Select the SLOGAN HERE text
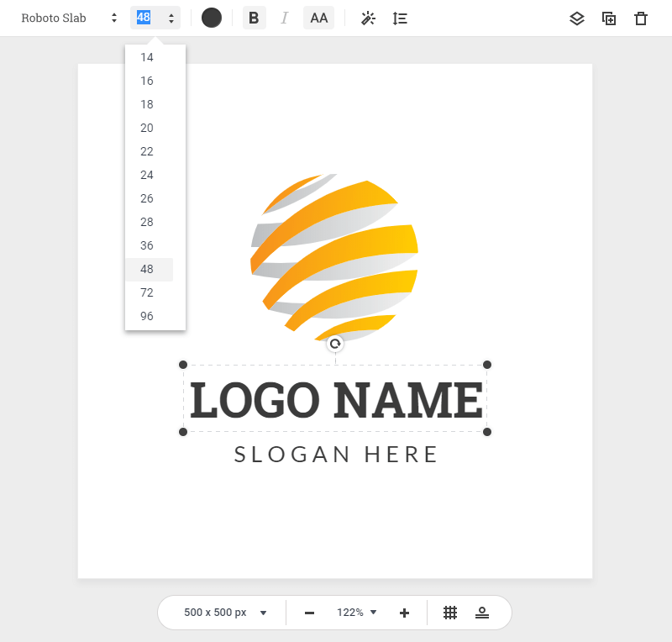 tap(336, 455)
